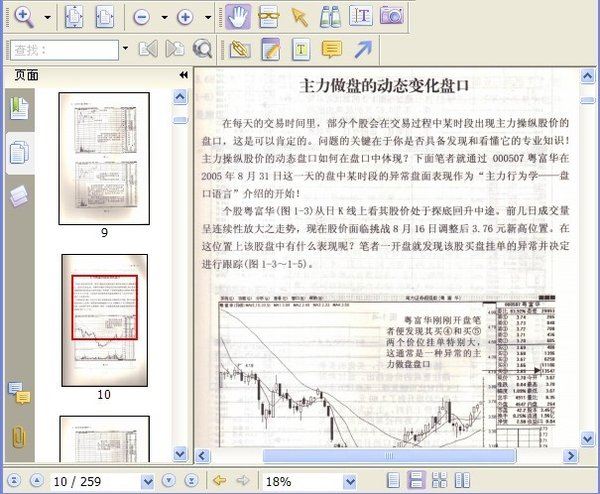
Task: Select the zoom-in magnifier tool
Action: tap(24, 17)
